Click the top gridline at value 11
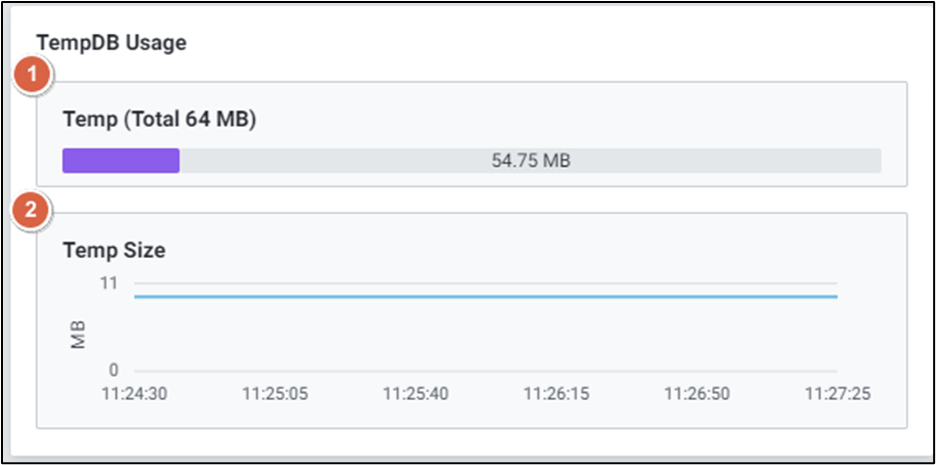Viewport: 936px width, 465px height. point(485,284)
